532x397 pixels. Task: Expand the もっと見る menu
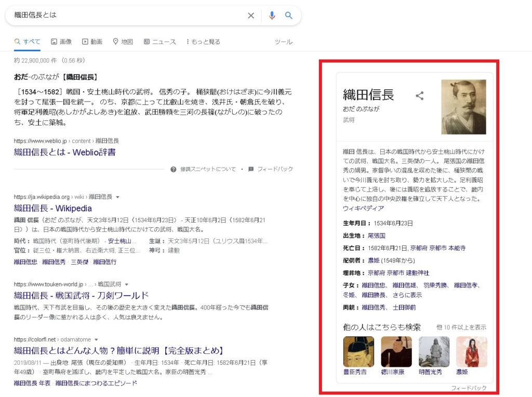coord(203,42)
